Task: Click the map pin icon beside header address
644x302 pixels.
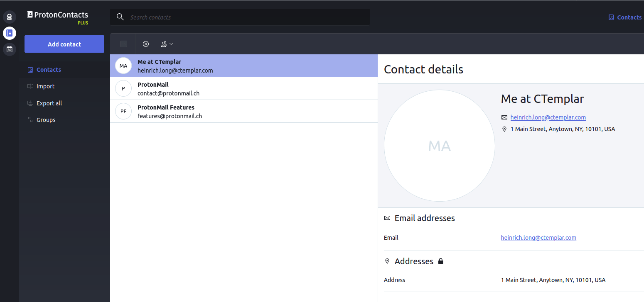Action: [x=504, y=129]
